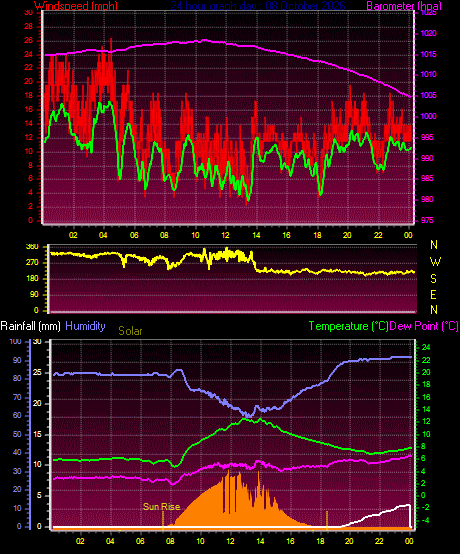Click the 180 wind direction axis value
This screenshot has height=554, width=460.
[x=32, y=279]
